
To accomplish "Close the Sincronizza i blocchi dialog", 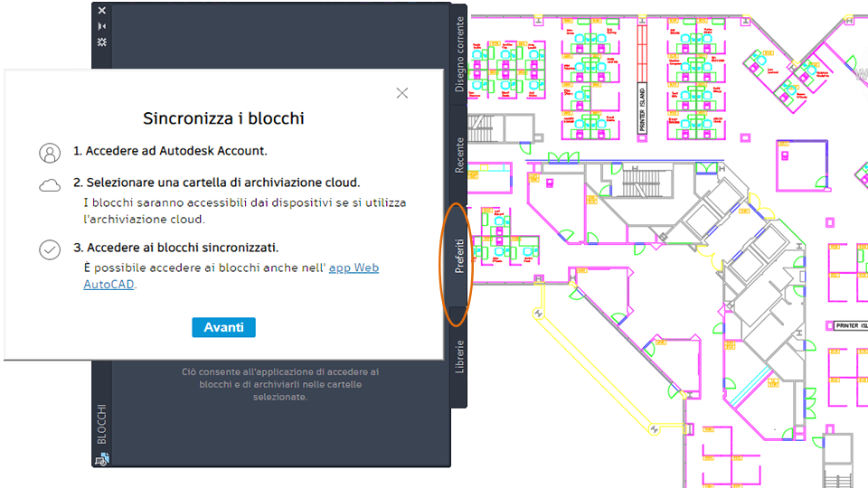I will pos(402,93).
